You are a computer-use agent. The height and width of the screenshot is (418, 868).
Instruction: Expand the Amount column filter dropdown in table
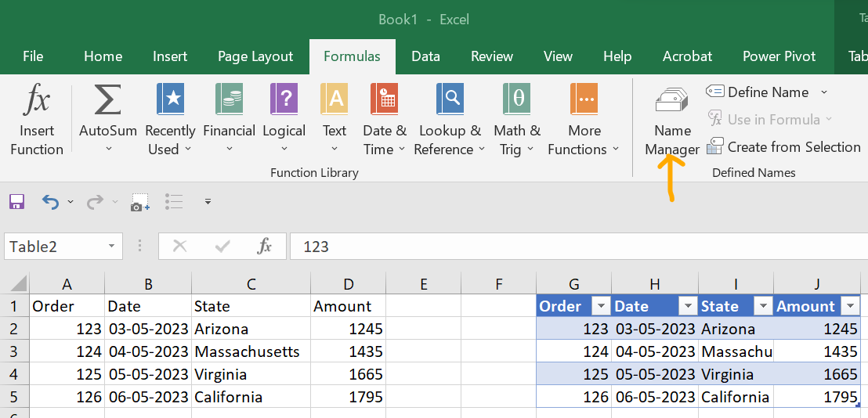pos(850,307)
